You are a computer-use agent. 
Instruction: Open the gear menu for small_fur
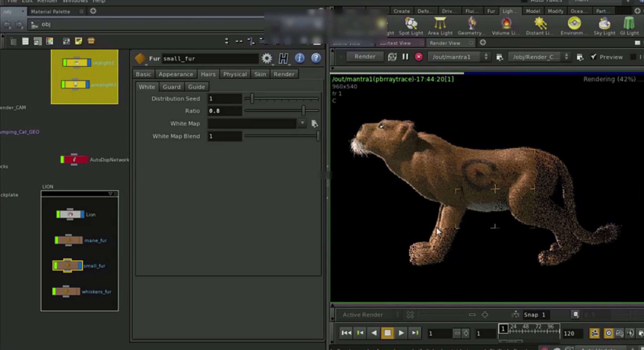click(267, 58)
